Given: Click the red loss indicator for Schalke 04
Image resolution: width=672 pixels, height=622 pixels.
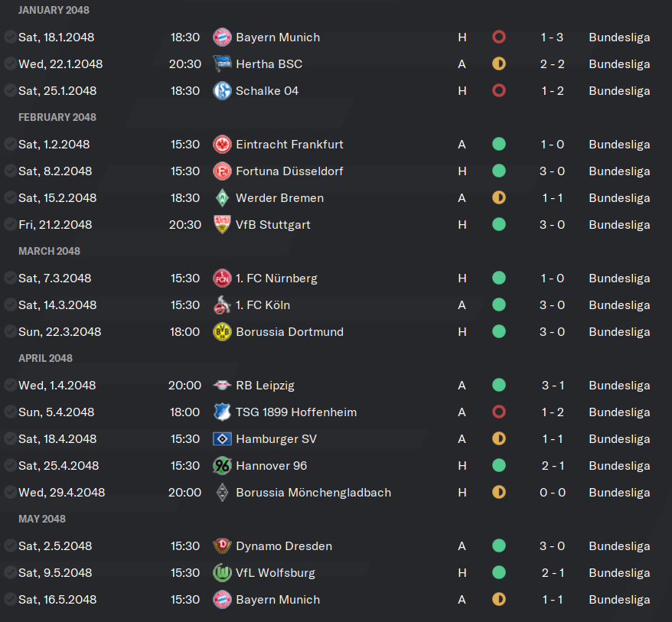Looking at the screenshot, I should [x=499, y=90].
